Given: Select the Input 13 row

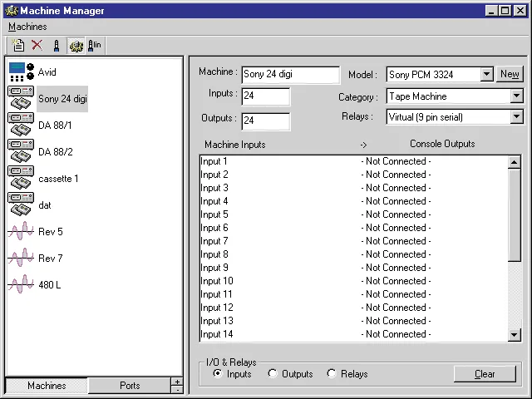Looking at the screenshot, I should [353, 321].
